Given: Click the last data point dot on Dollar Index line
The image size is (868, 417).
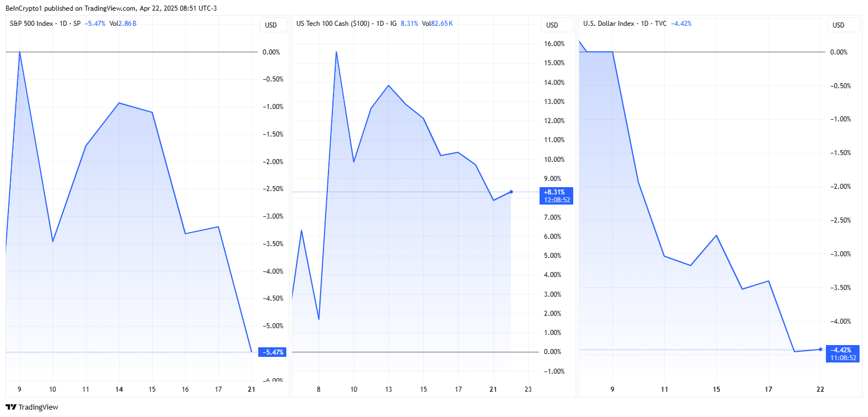Looking at the screenshot, I should tap(820, 349).
